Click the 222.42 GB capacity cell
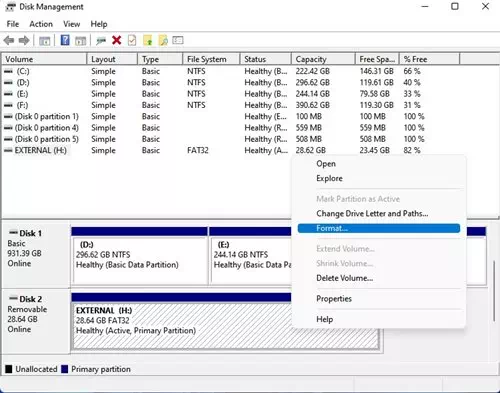This screenshot has width=500, height=393. pos(312,71)
